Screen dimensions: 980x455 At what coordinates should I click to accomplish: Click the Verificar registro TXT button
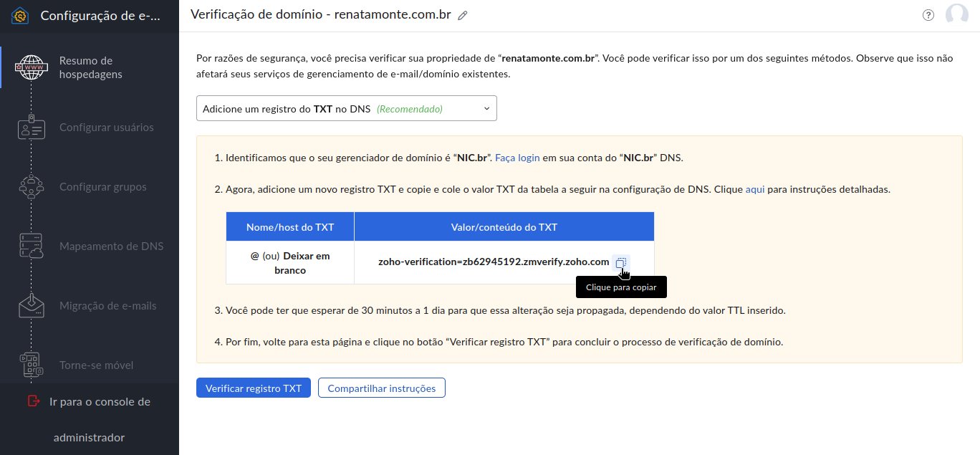(254, 388)
